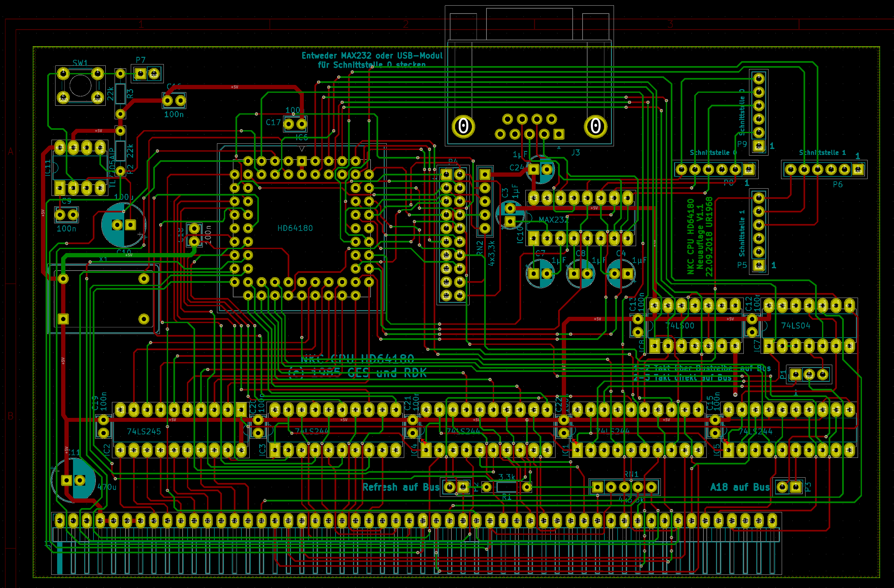Click the 74LS04 chip label

click(796, 326)
